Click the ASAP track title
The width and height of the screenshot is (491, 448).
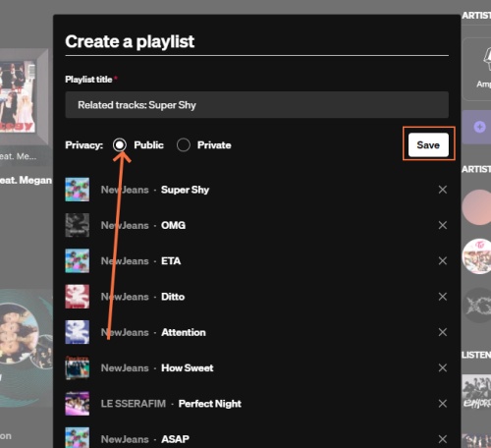[x=175, y=439]
